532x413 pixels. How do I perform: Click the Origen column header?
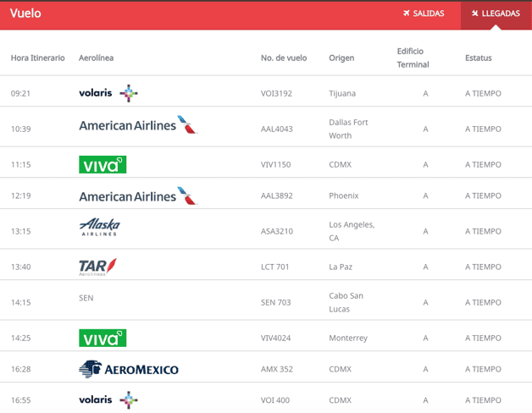[341, 58]
